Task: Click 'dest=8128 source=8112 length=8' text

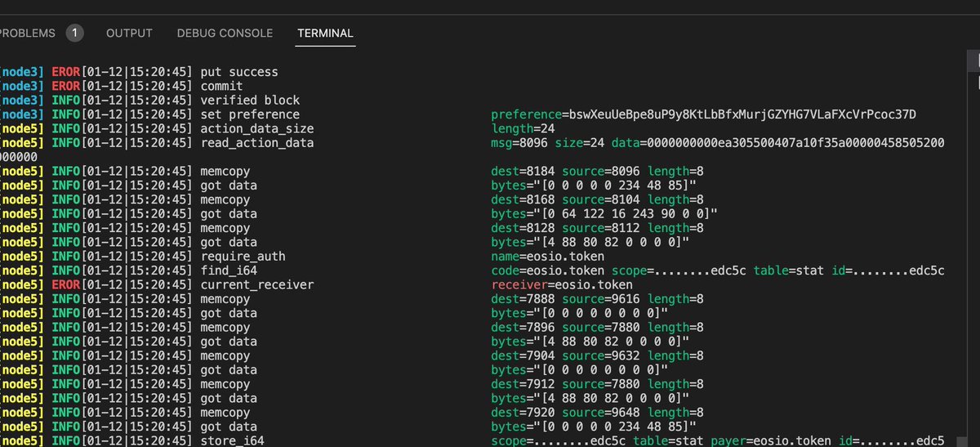Action: [598, 228]
